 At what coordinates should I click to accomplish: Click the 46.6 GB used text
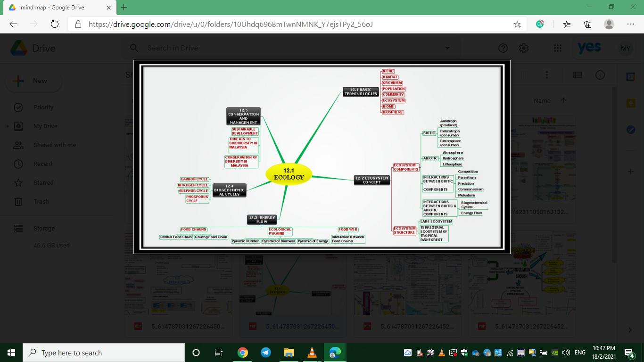(51, 246)
